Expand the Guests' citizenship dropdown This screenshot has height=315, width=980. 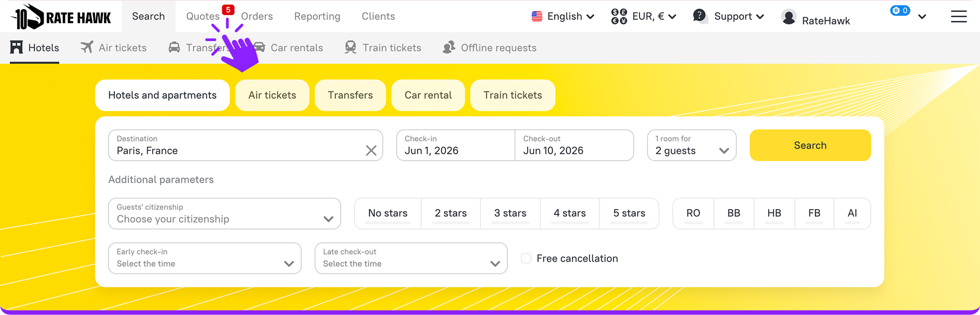click(x=224, y=214)
